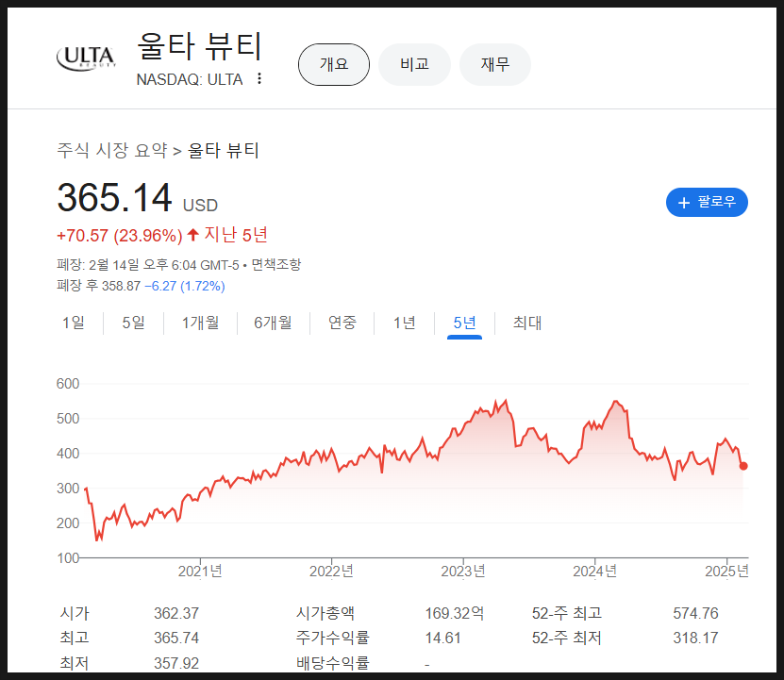The width and height of the screenshot is (784, 680).
Task: Choose the 연중 year-to-date range
Action: (342, 323)
